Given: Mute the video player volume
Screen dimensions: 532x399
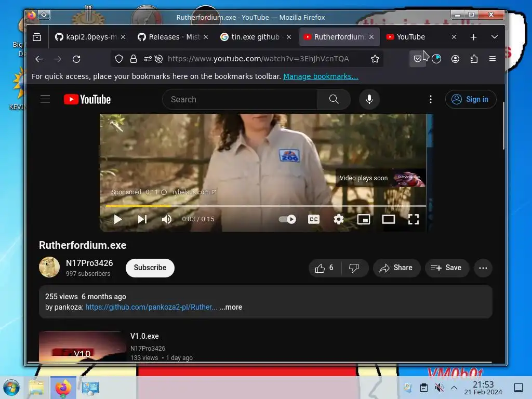Looking at the screenshot, I should pyautogui.click(x=167, y=219).
